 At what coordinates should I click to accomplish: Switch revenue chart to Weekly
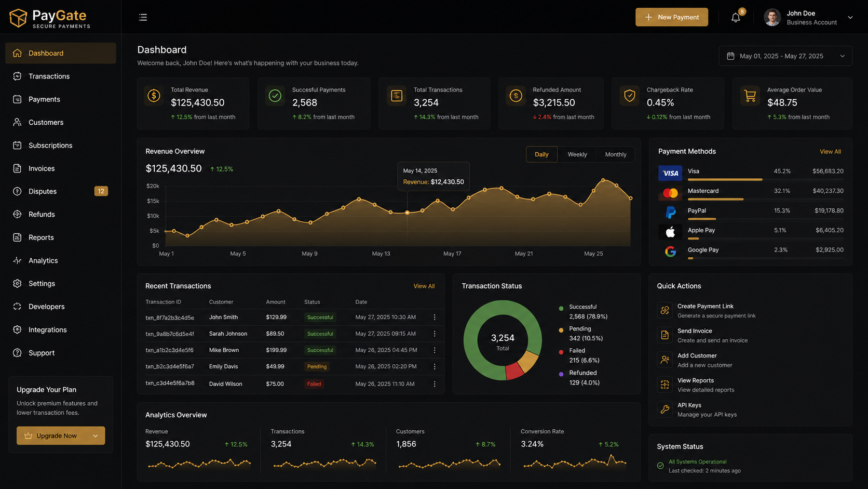pyautogui.click(x=577, y=154)
